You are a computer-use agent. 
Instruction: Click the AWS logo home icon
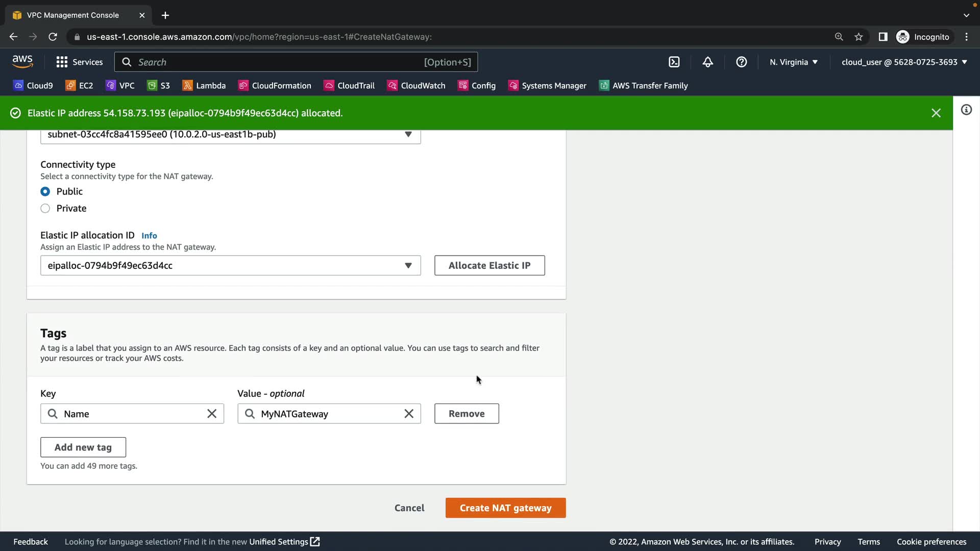[x=22, y=62]
